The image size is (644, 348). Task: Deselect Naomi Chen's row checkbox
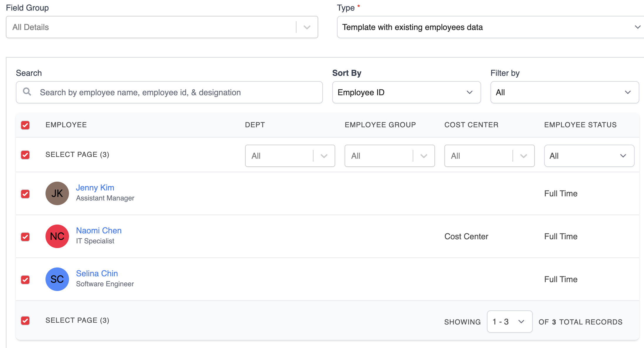(x=26, y=237)
